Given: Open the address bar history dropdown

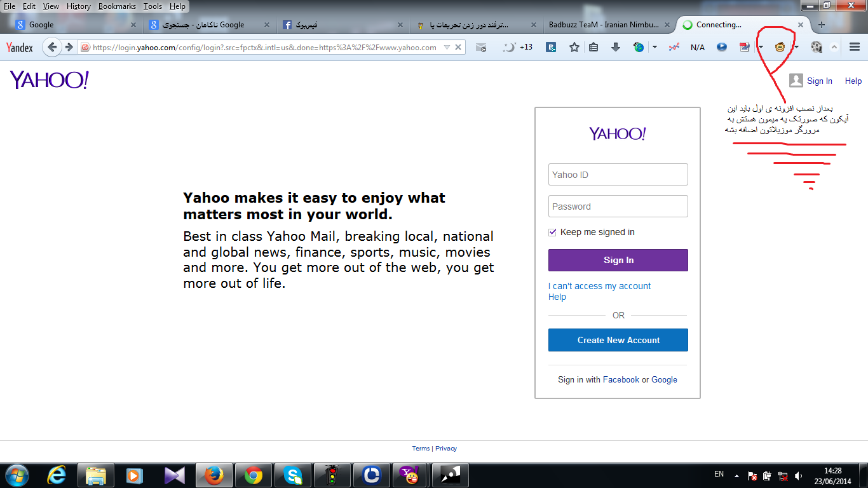Looking at the screenshot, I should [447, 48].
